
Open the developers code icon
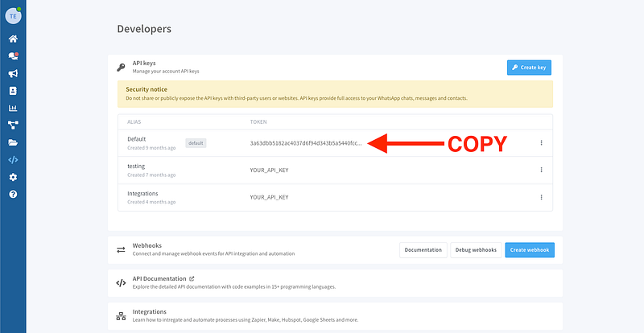click(x=13, y=159)
